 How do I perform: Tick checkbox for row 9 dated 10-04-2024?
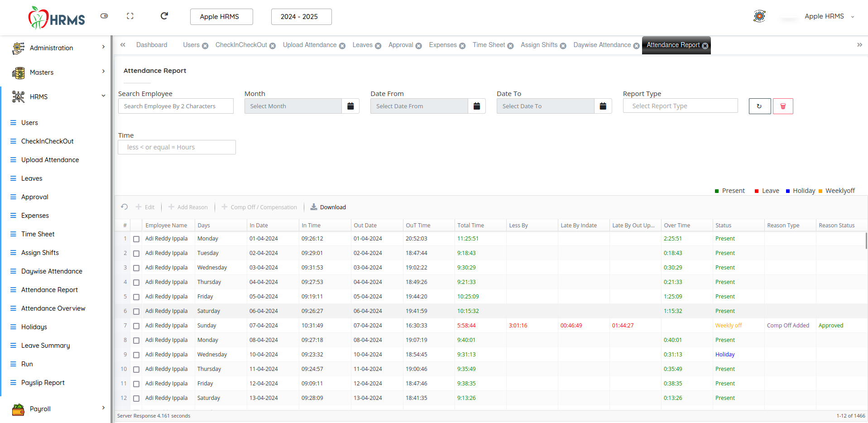coord(136,355)
